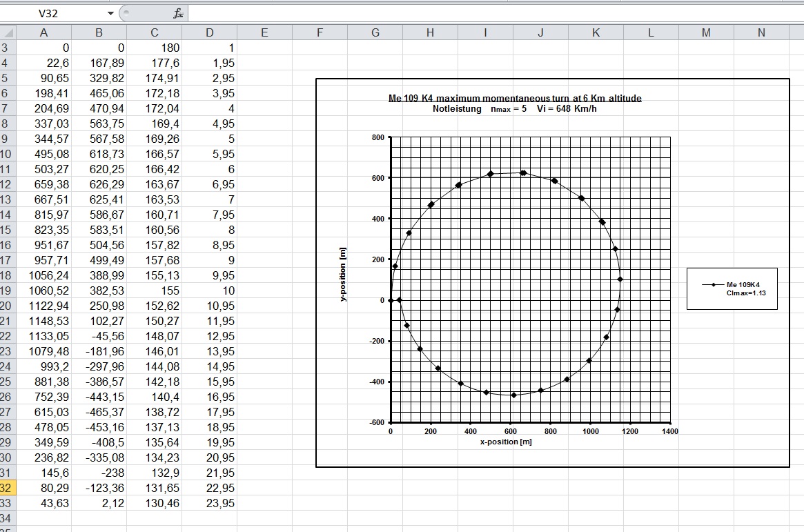Click cell containing 172,04

click(x=155, y=108)
